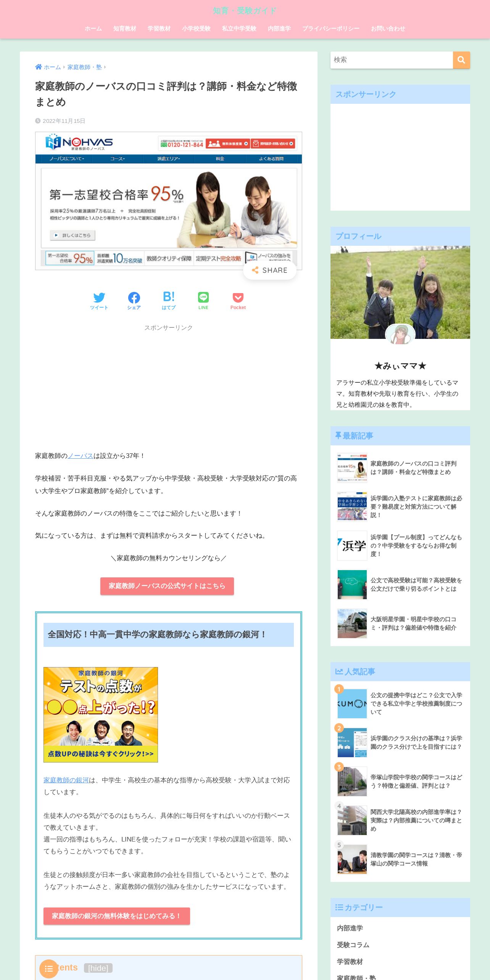Click thumbnail of rank 5 popular article

pyautogui.click(x=352, y=859)
